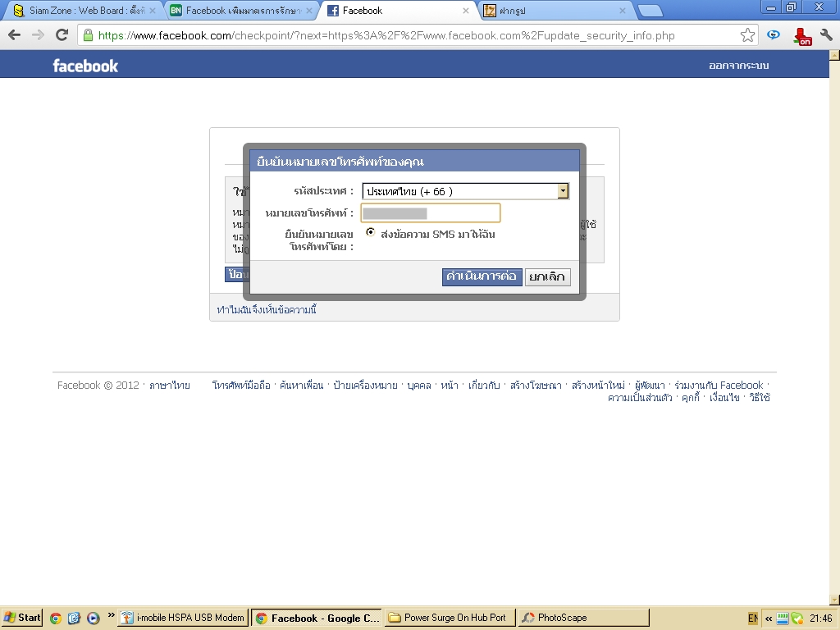Launch Chrome from the quick launch icon

coord(55,619)
